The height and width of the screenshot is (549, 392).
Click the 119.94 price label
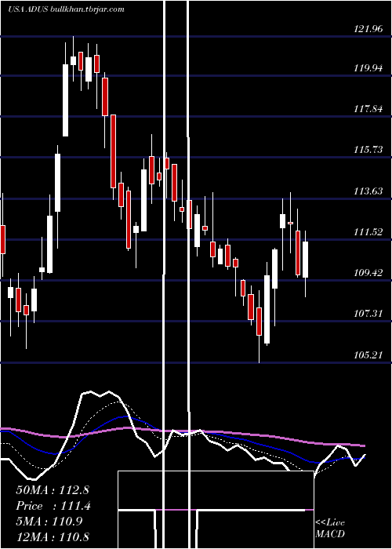[x=368, y=68]
